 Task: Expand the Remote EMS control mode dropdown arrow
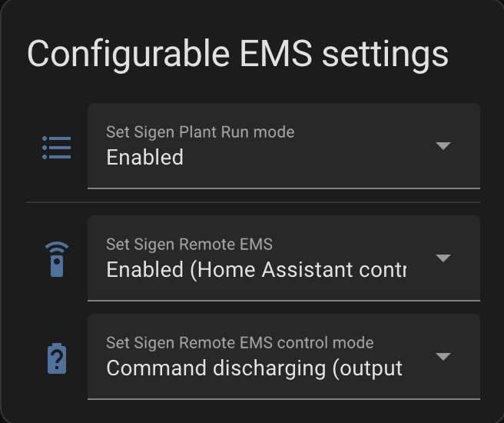[443, 356]
